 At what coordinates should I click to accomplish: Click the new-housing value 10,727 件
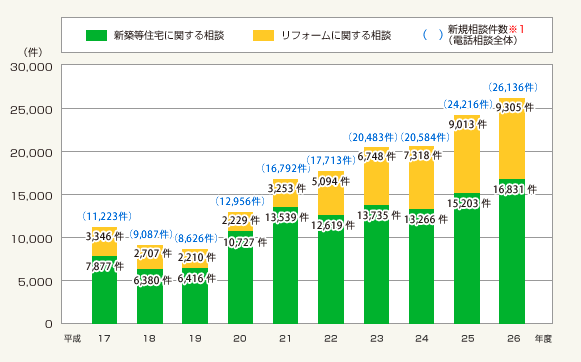[x=245, y=242]
